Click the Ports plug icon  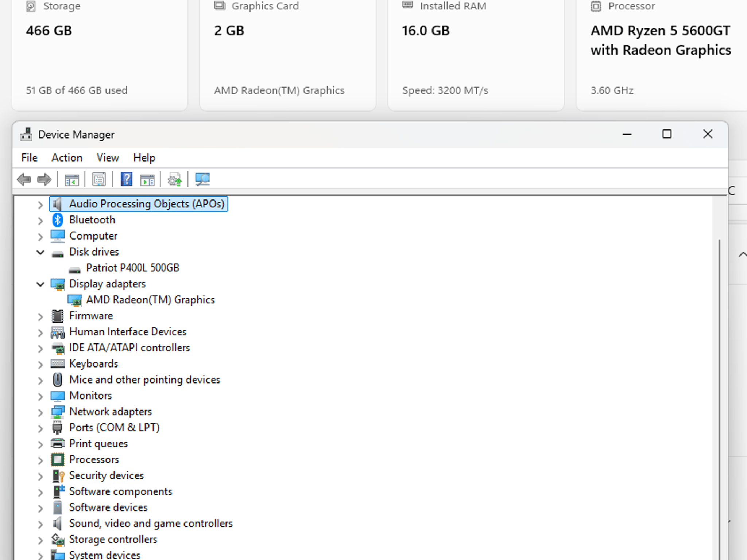click(x=58, y=428)
